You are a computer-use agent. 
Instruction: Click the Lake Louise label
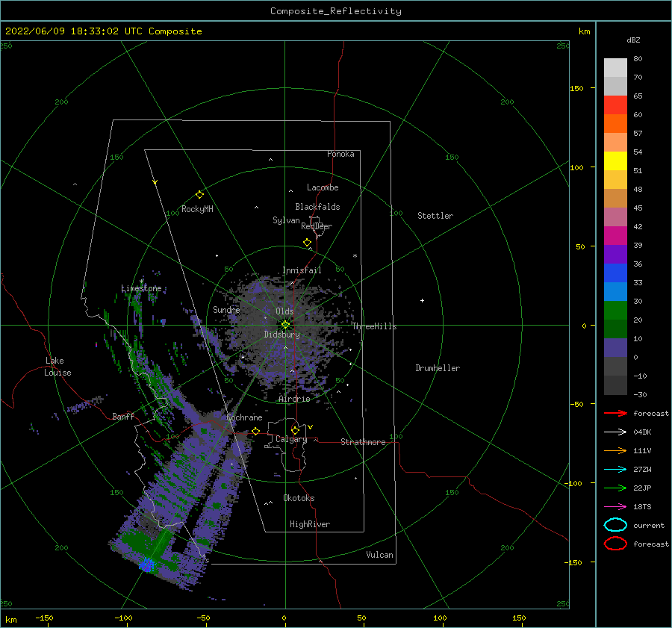[57, 367]
